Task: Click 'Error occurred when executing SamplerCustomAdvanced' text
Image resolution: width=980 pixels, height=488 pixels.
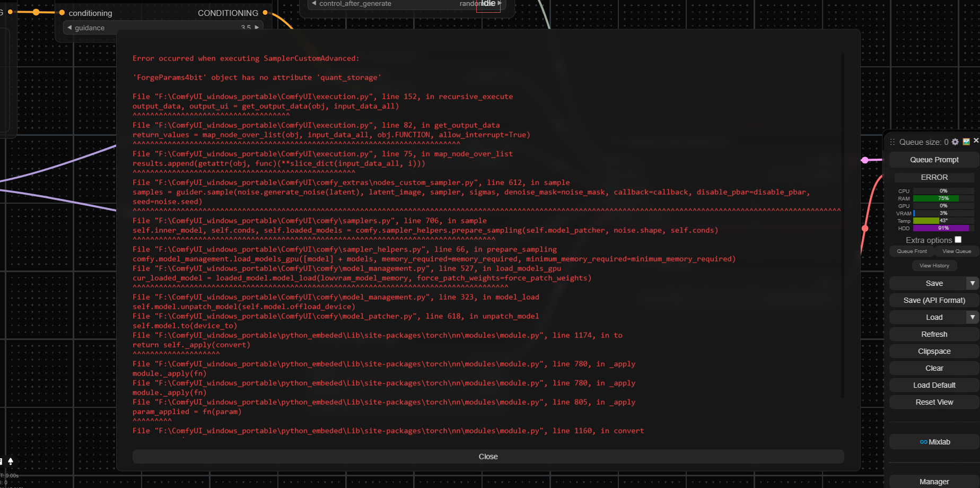Action: pos(246,58)
